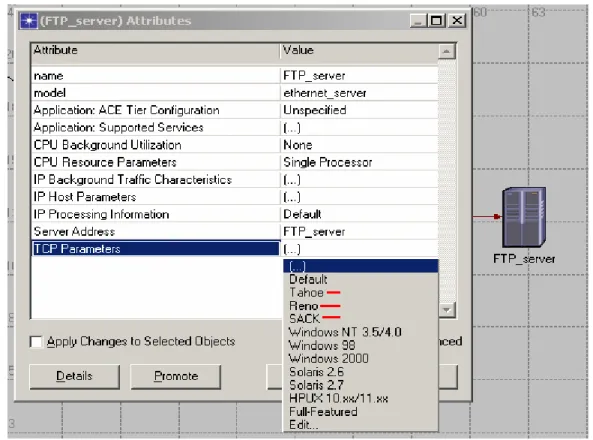
Task: Select Reno in the TCP Parameters dropdown
Action: tap(360, 306)
